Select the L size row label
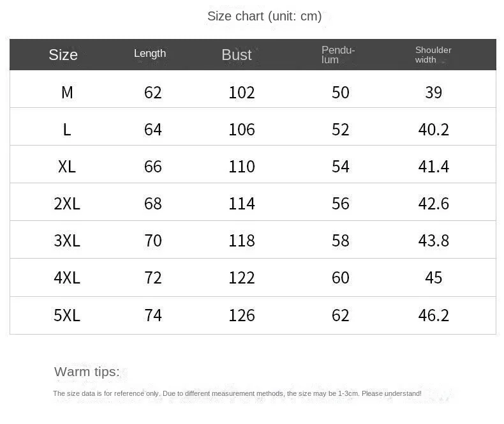The image size is (504, 424). point(67,130)
